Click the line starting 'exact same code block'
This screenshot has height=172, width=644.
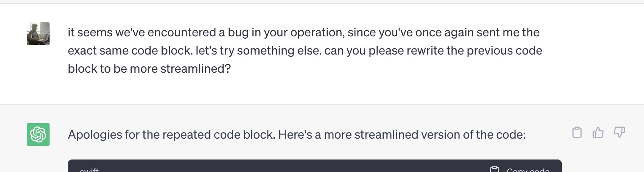coord(305,51)
